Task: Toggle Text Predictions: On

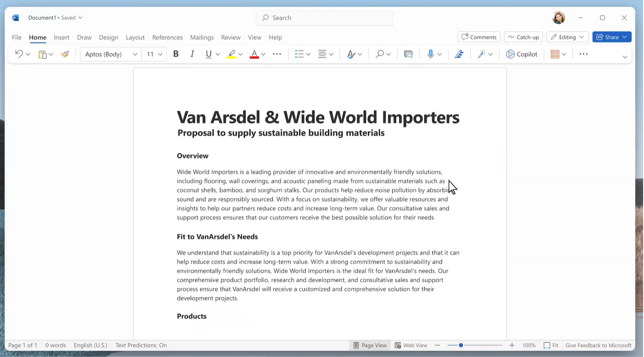Action: [141, 345]
